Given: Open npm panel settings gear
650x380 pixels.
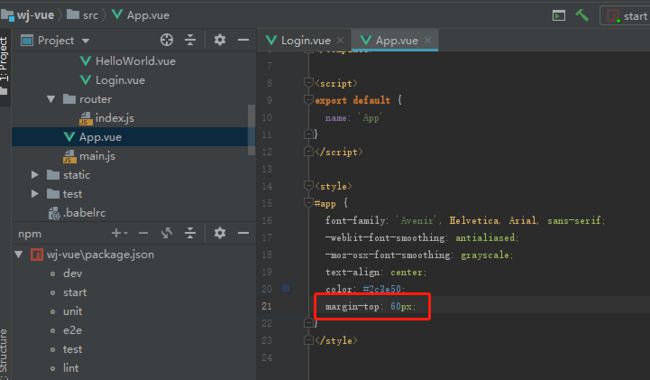Looking at the screenshot, I should [220, 233].
